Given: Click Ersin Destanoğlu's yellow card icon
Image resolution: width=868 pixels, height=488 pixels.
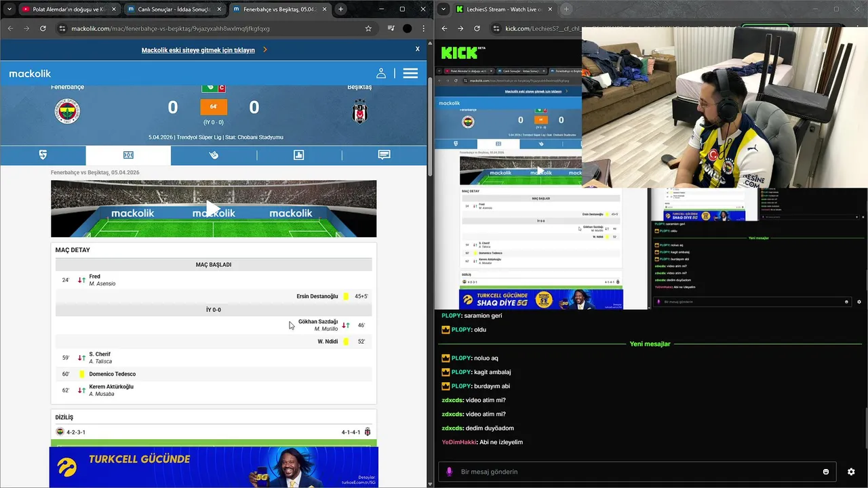Looking at the screenshot, I should [346, 296].
